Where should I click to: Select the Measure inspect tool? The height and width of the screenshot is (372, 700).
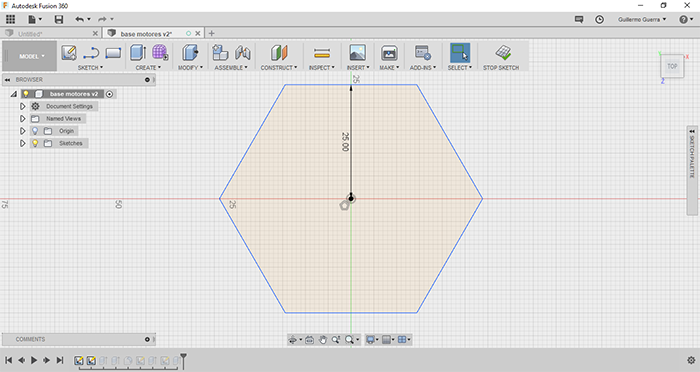(x=322, y=53)
